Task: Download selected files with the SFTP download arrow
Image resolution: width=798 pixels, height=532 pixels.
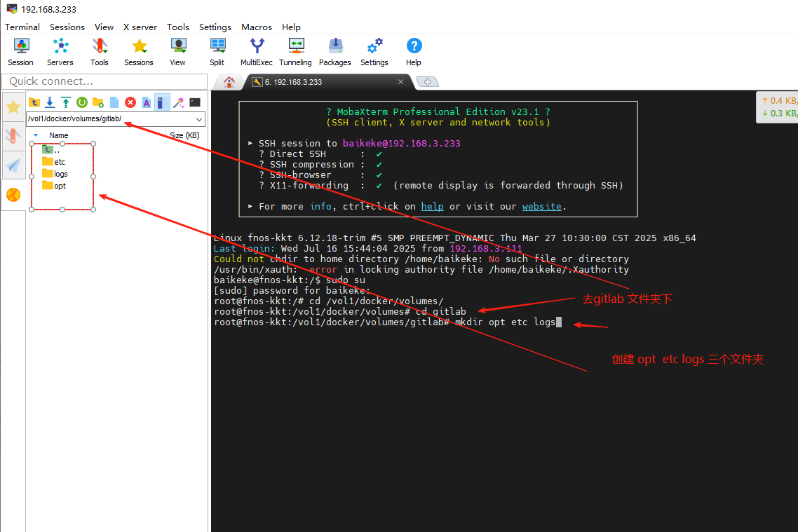Action: coord(50,102)
